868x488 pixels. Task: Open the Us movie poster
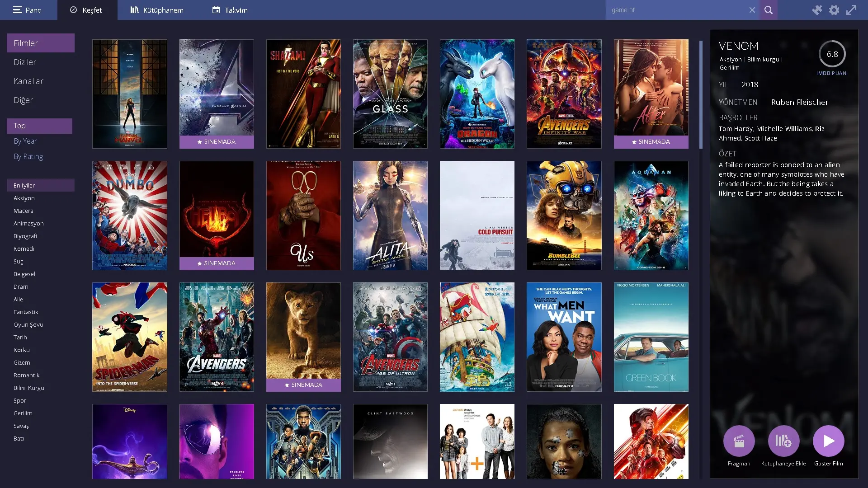coord(303,216)
